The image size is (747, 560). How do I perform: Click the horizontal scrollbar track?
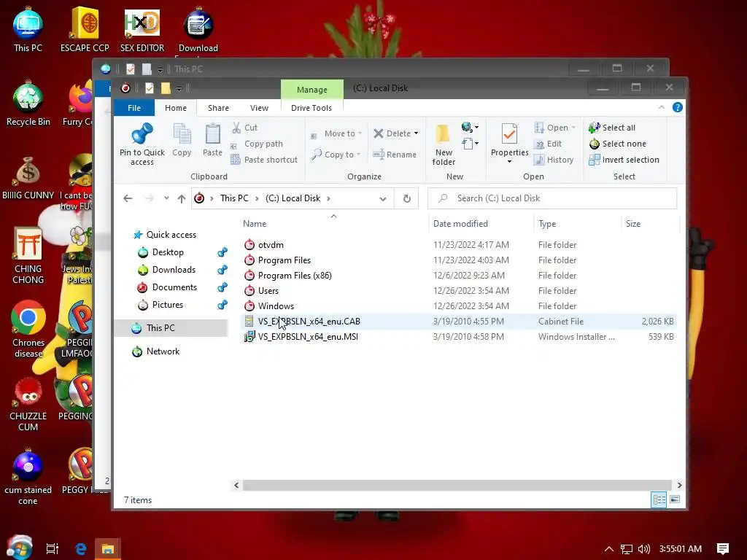coord(457,485)
